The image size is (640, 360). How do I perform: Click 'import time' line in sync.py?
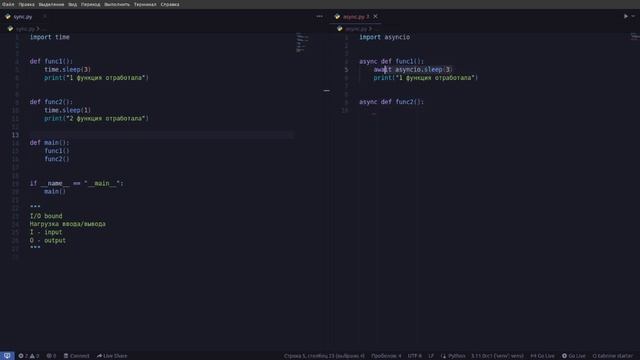[49, 37]
